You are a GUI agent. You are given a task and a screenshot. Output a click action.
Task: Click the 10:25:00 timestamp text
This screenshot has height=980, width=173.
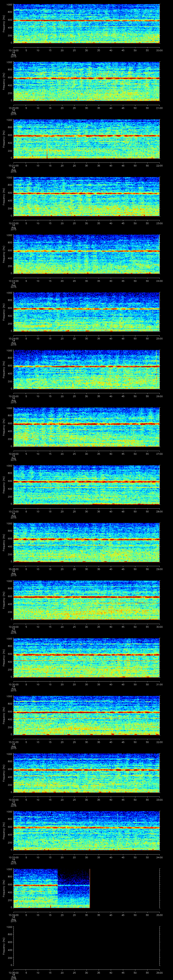pyautogui.click(x=13, y=396)
